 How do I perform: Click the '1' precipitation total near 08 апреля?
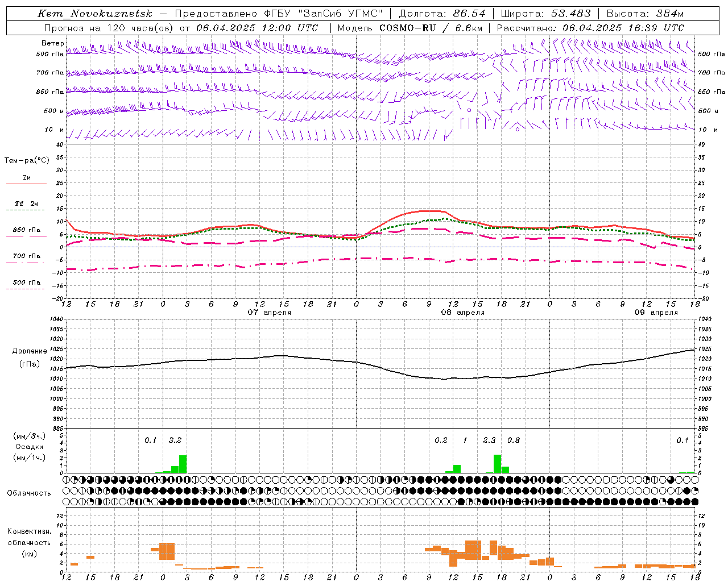coord(465,440)
